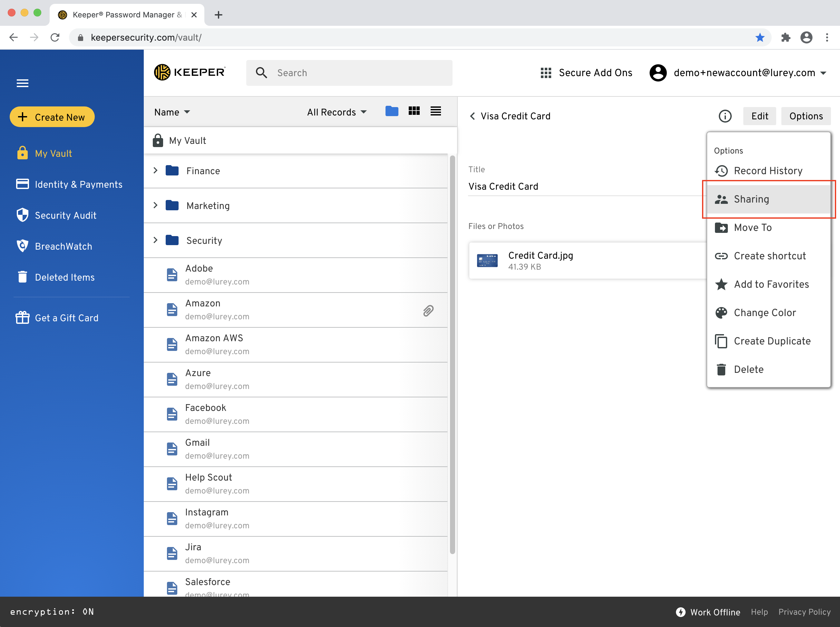Click the magnifier search icon

coord(261,73)
